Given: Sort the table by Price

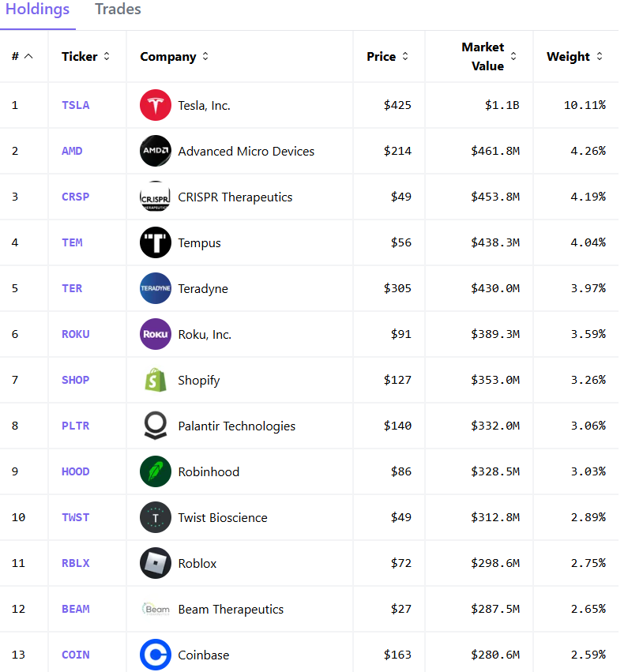Looking at the screenshot, I should tap(387, 57).
